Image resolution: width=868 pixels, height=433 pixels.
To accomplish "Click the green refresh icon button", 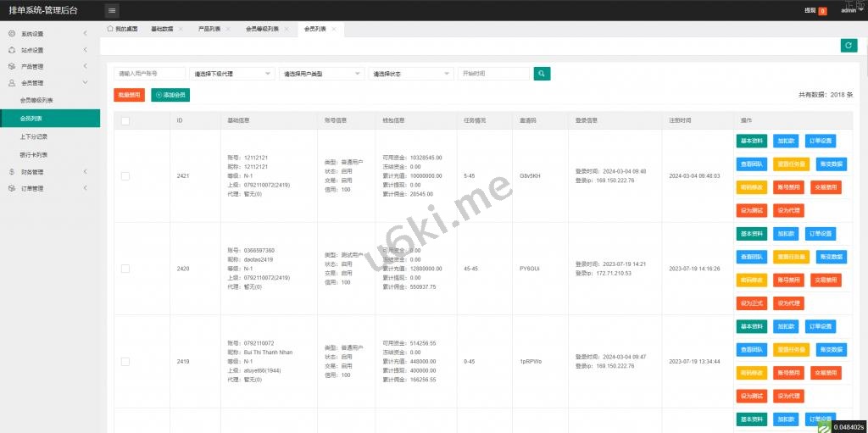I will pyautogui.click(x=849, y=46).
